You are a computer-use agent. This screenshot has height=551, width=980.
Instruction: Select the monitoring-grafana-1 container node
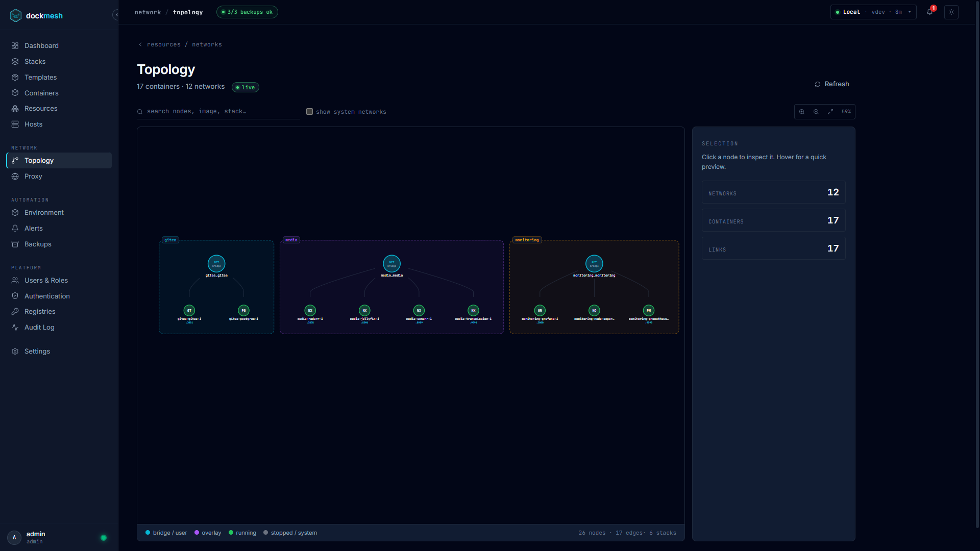coord(540,310)
